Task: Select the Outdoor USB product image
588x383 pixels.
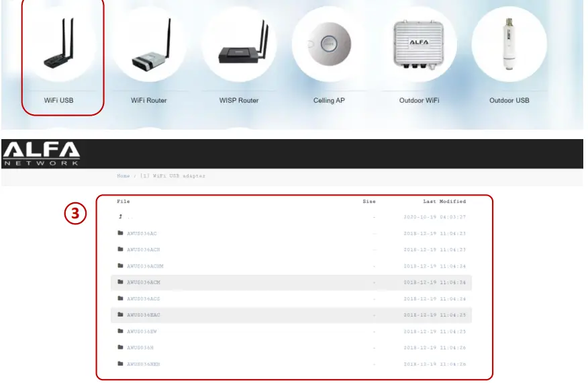Action: pyautogui.click(x=509, y=44)
